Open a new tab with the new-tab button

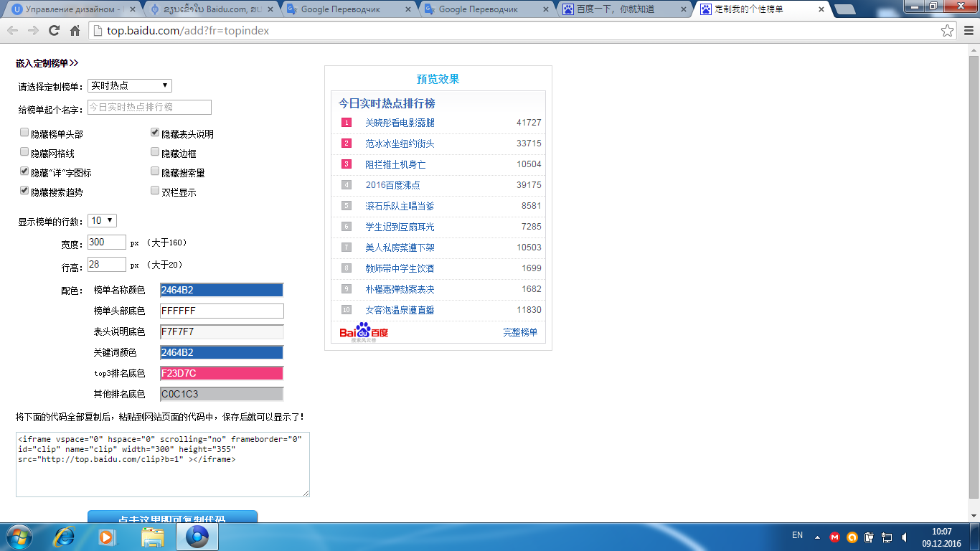point(845,9)
